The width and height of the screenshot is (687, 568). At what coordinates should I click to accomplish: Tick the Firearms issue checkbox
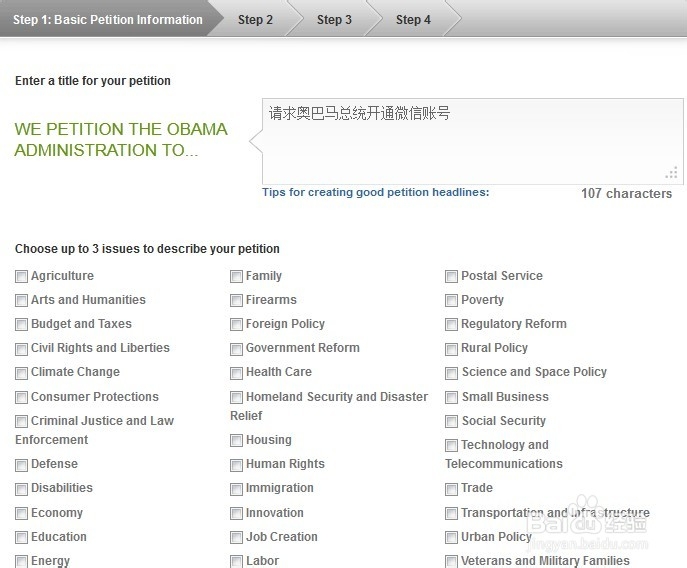pos(237,301)
